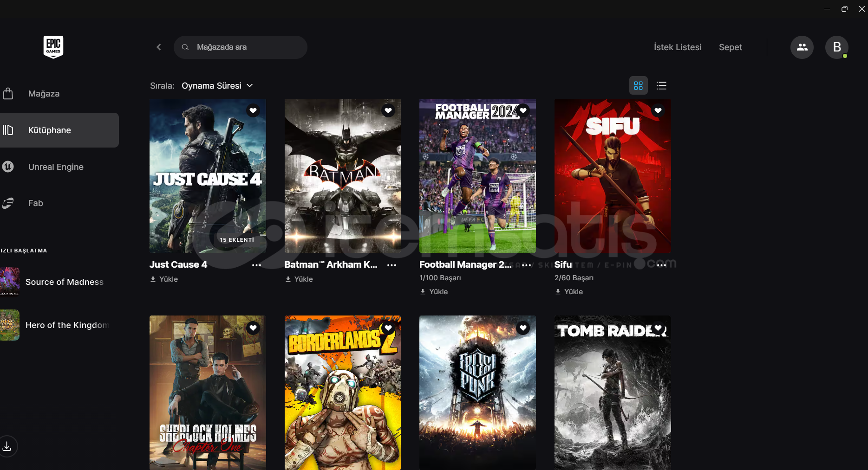
Task: Restore down the launcher window
Action: point(844,9)
